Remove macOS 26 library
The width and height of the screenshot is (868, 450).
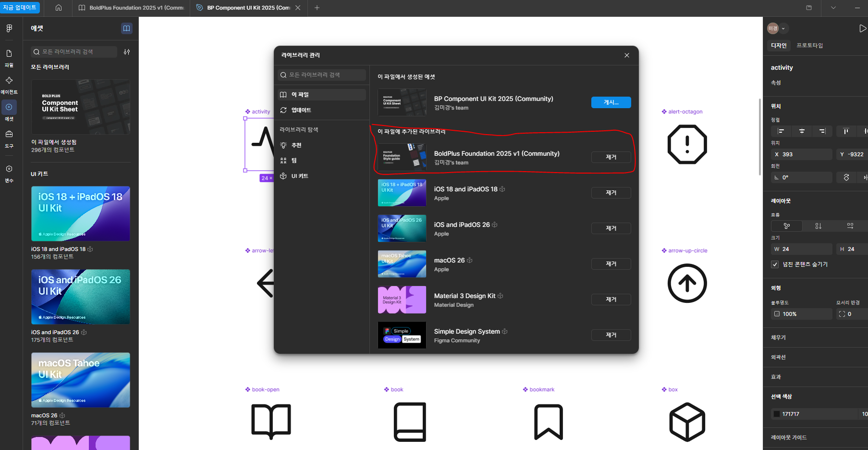[611, 264]
